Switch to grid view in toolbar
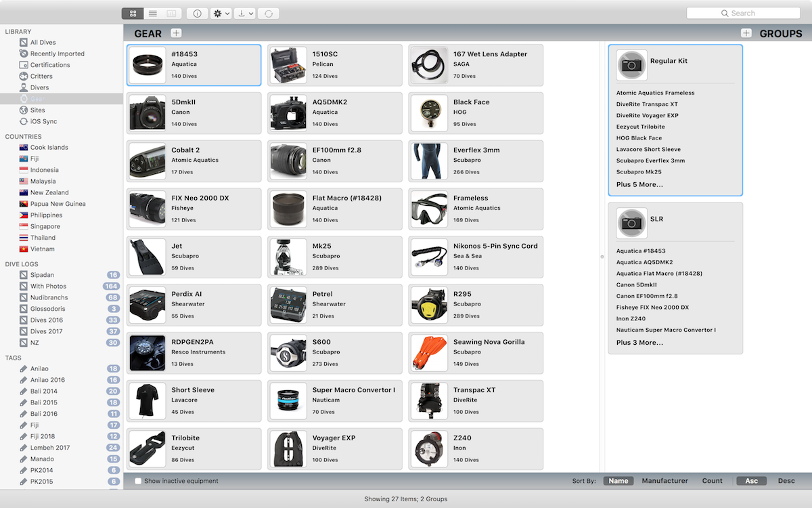 pos(133,14)
